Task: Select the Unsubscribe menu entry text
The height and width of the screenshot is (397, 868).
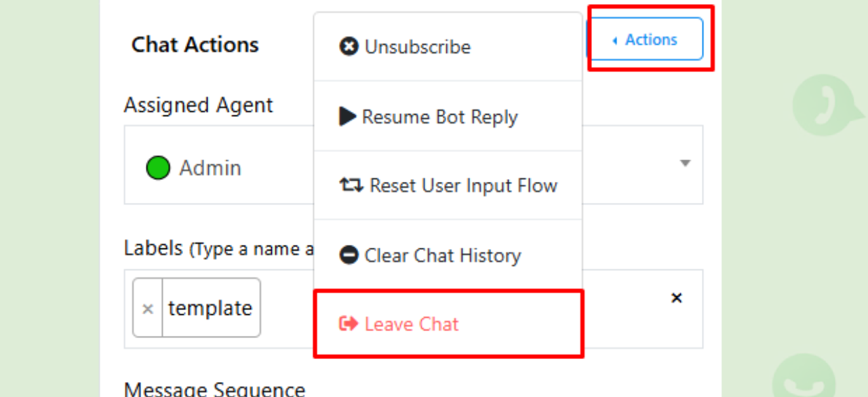Action: (418, 47)
